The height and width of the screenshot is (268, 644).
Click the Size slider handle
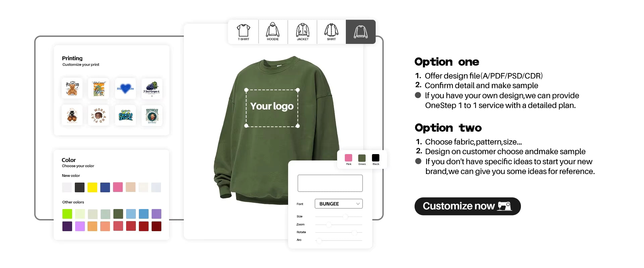click(x=345, y=217)
